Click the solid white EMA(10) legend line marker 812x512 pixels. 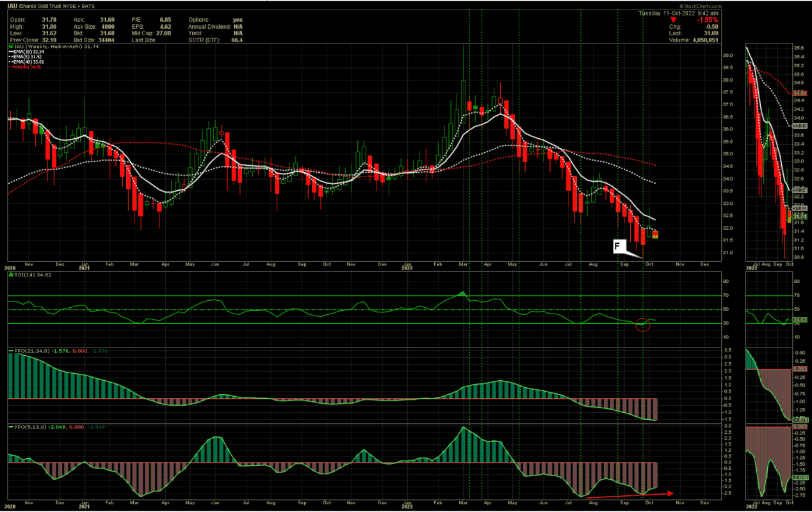click(x=11, y=52)
